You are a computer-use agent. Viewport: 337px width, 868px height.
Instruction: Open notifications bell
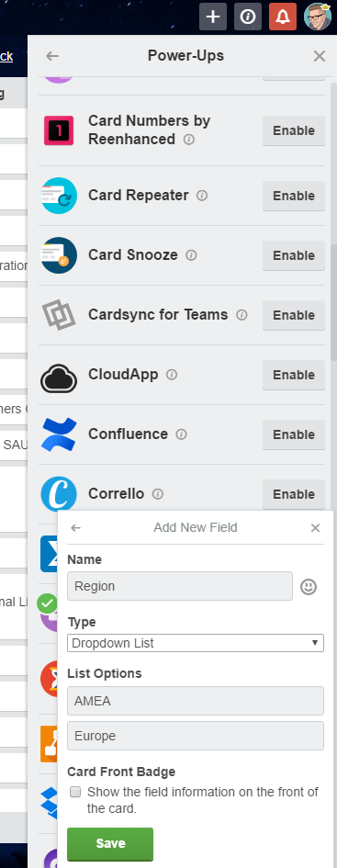pyautogui.click(x=283, y=17)
